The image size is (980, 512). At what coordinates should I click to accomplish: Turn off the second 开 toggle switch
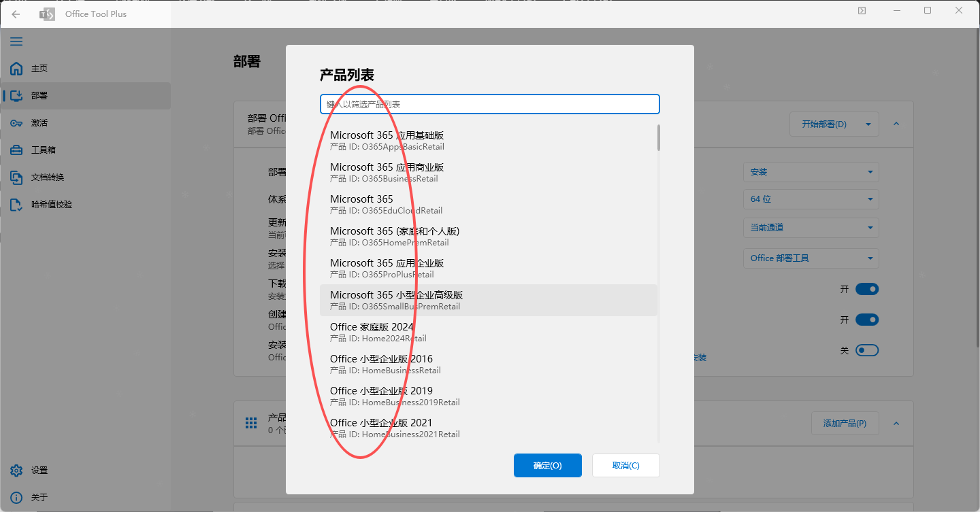tap(868, 319)
